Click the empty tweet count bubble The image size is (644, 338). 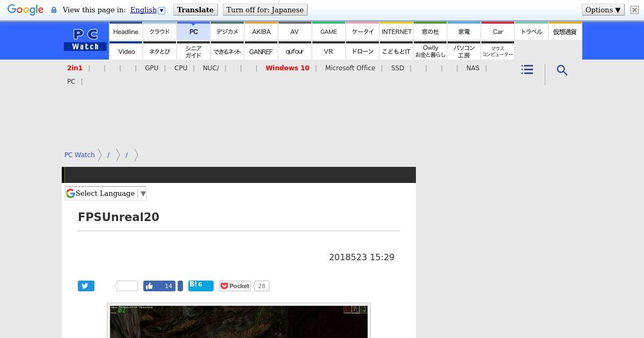tap(127, 286)
